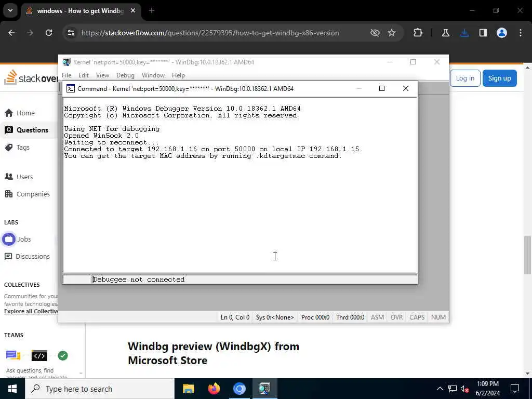
Task: Close the Command sub-window
Action: tap(405, 88)
